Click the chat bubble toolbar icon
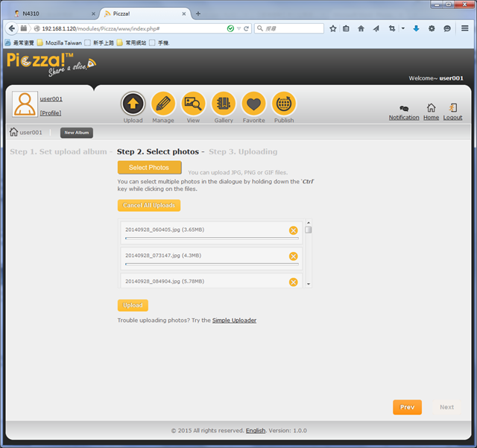This screenshot has width=477, height=448. (x=447, y=28)
